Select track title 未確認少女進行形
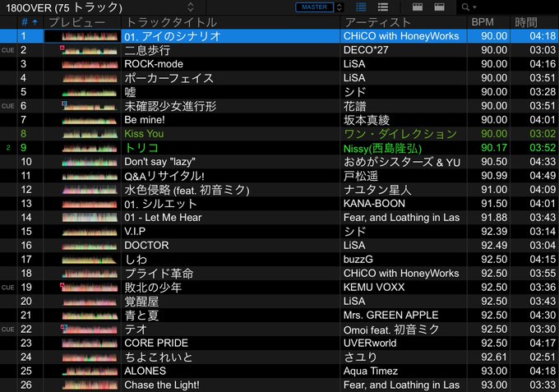The height and width of the screenshot is (392, 559). pyautogui.click(x=170, y=106)
